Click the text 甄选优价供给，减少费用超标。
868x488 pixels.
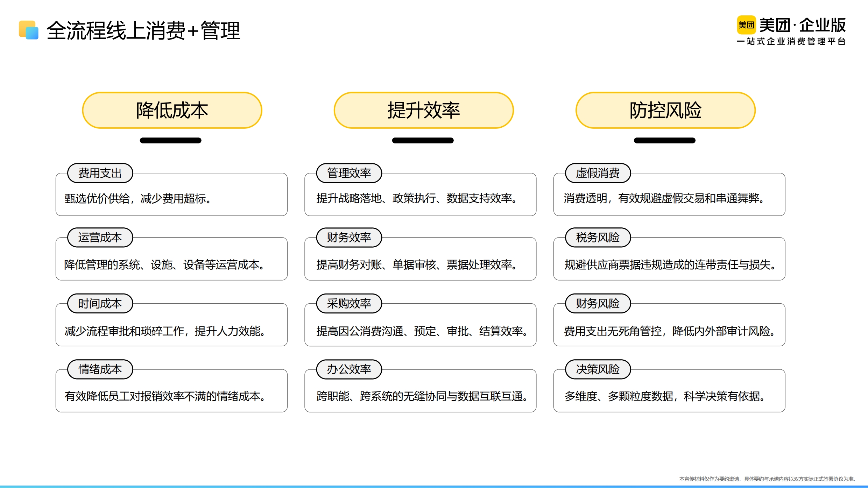point(138,198)
